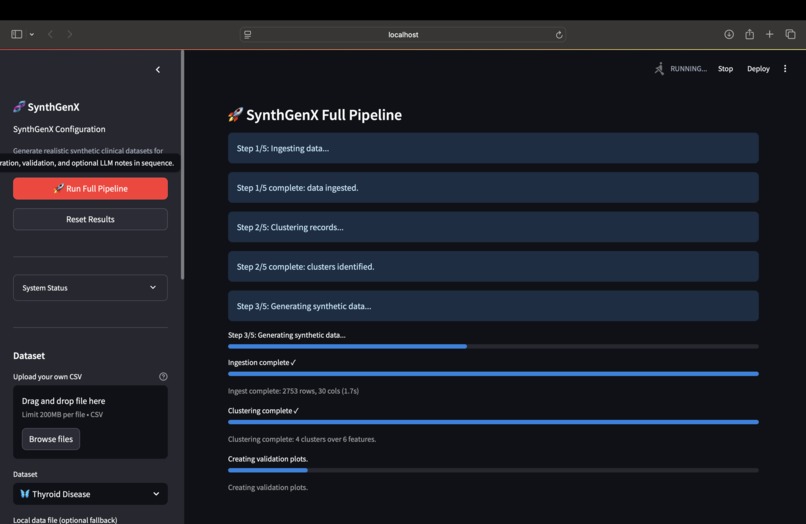Click 'Step 2/5: Clustering records...' message

tap(493, 227)
